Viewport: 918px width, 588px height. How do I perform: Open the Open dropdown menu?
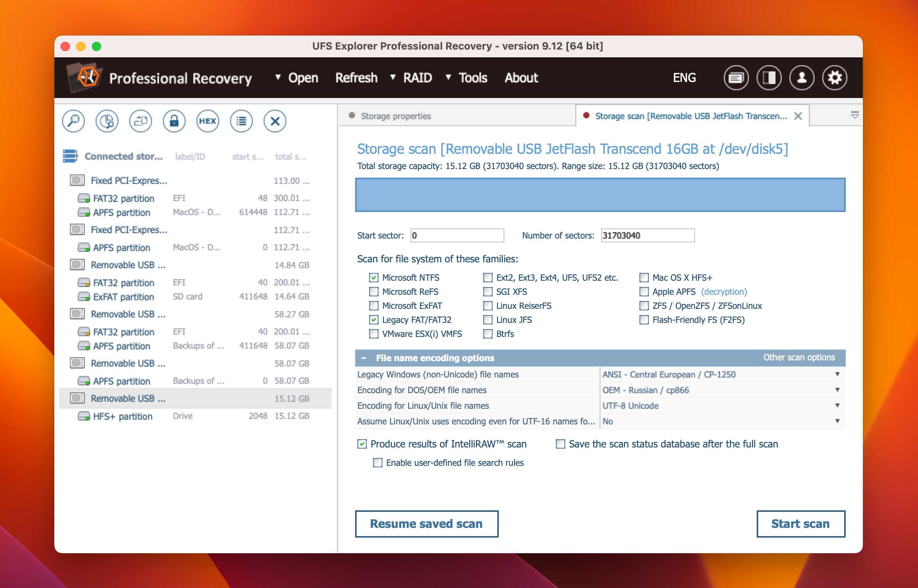[x=297, y=78]
